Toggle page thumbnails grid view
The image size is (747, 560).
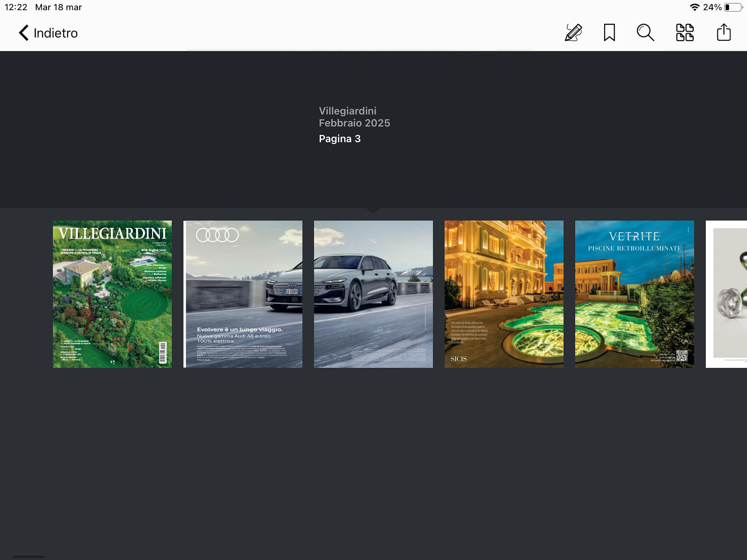[x=685, y=33]
